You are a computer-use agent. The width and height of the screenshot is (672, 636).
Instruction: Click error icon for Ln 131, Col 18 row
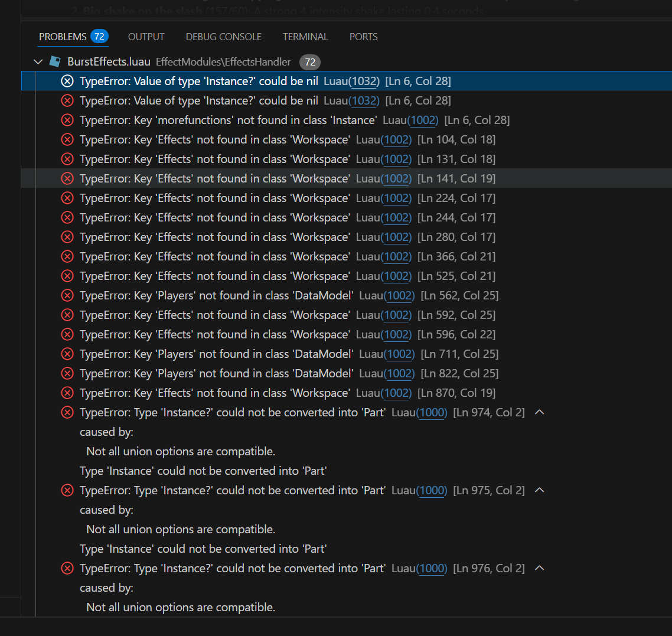pos(67,159)
